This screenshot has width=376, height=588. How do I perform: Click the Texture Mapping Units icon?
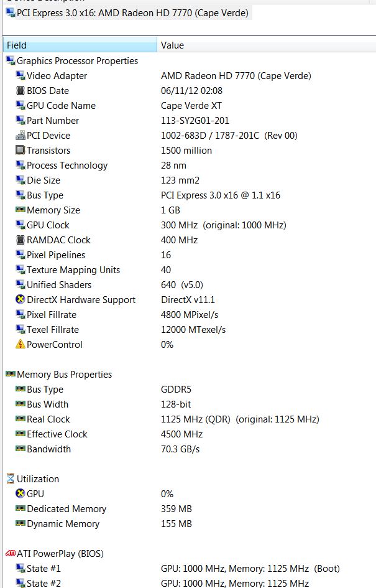click(21, 269)
